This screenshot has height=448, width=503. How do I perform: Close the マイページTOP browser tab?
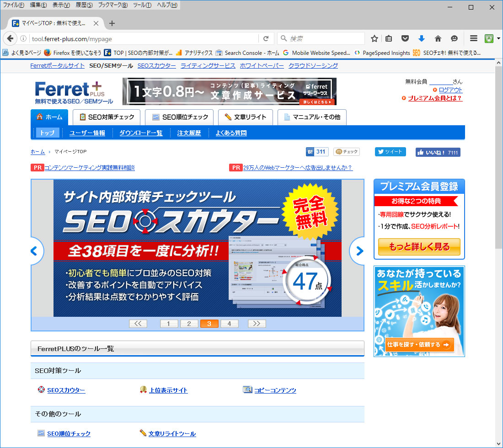[96, 23]
